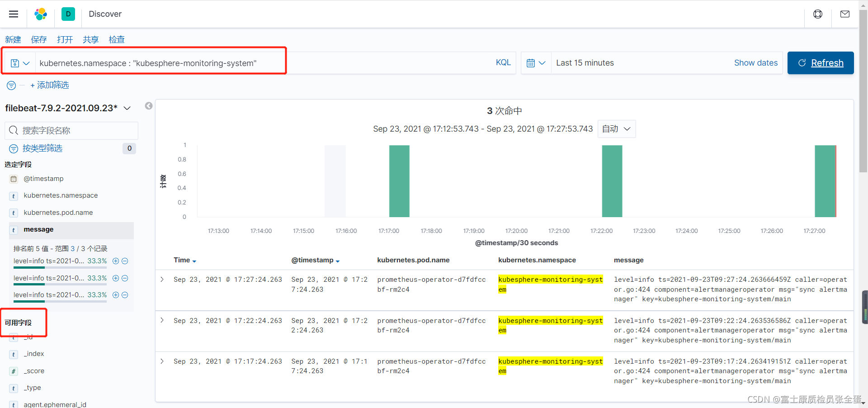Open the green D space avatar
Viewport: 868px width, 408px height.
(68, 14)
